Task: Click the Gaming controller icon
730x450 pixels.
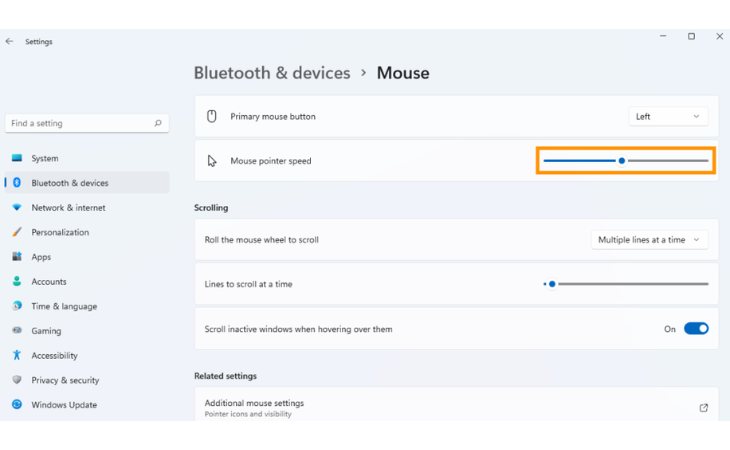Action: tap(17, 331)
